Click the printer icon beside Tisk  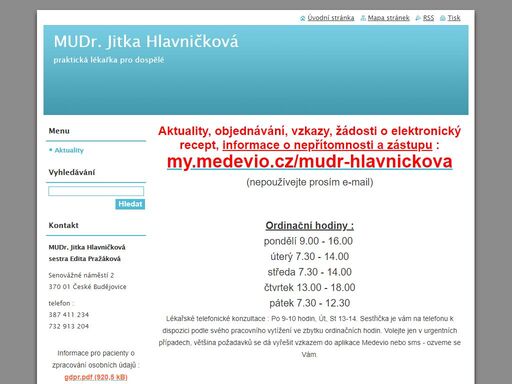(443, 18)
